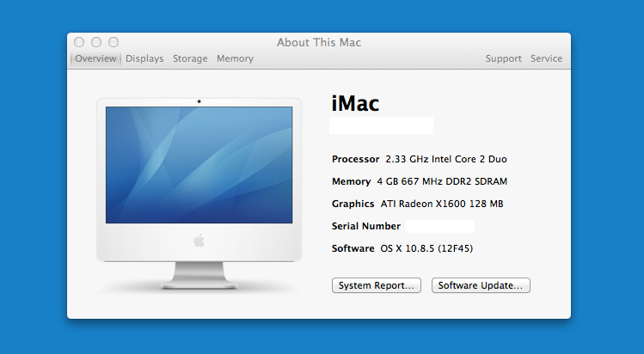Image resolution: width=644 pixels, height=354 pixels.
Task: Click the Software label
Action: tap(353, 248)
